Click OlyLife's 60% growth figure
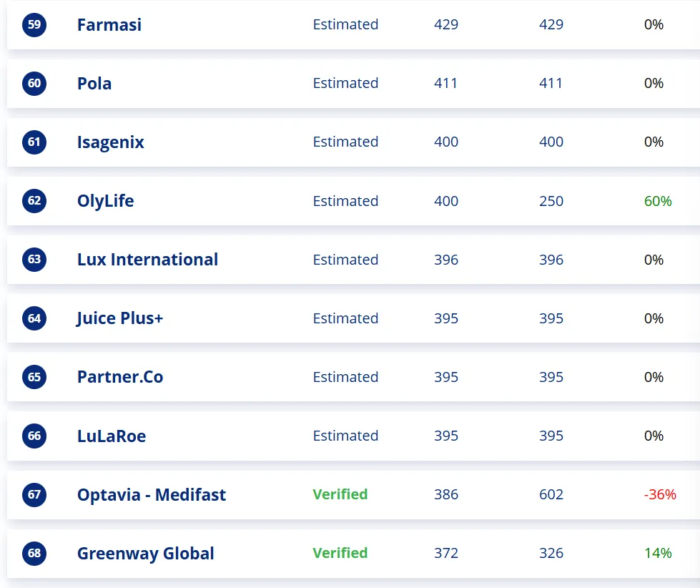This screenshot has height=588, width=700. click(658, 201)
